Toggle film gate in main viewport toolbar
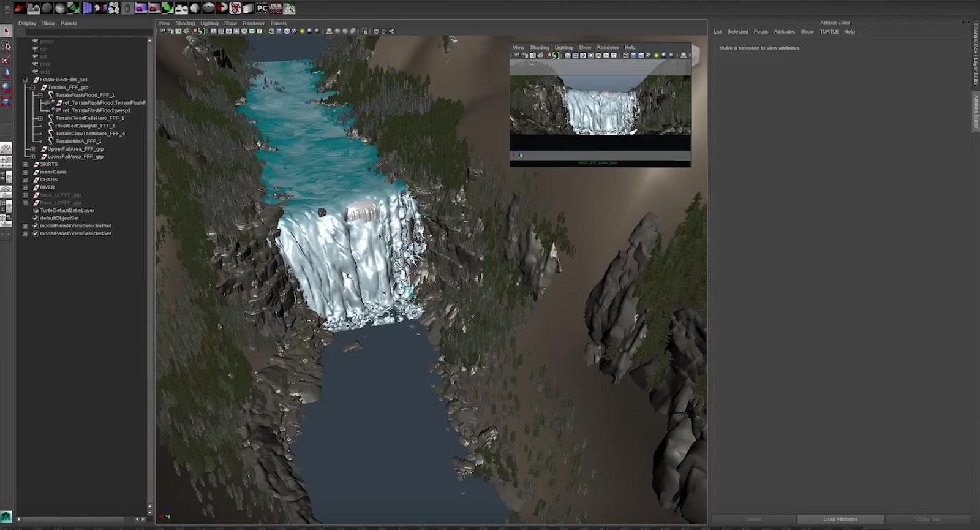This screenshot has width=980, height=530. 221,31
